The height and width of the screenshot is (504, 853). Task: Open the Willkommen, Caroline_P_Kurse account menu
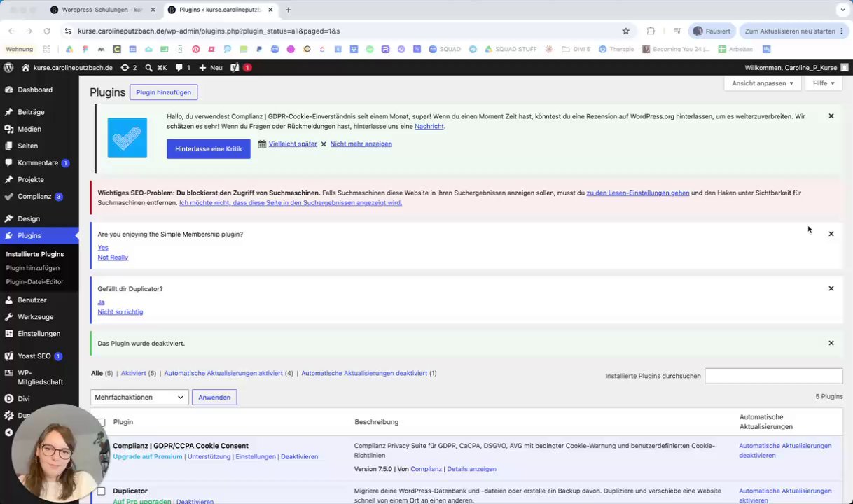pyautogui.click(x=796, y=68)
